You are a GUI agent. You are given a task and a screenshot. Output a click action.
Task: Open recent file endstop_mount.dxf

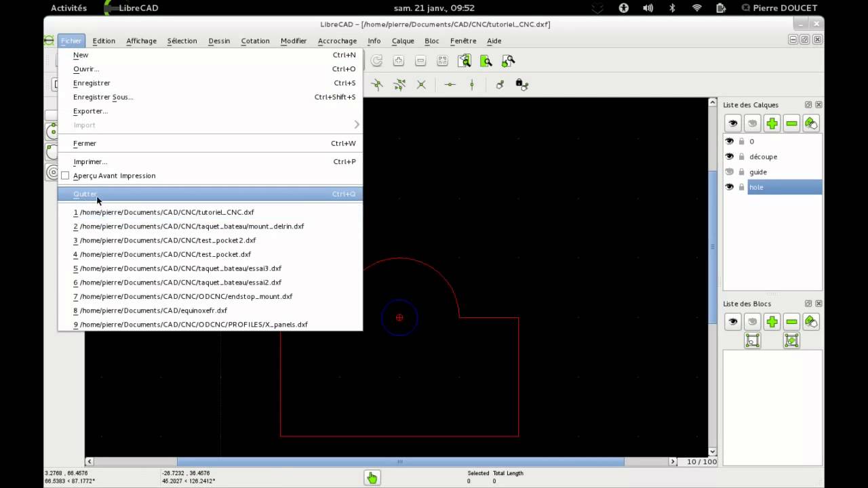210,296
